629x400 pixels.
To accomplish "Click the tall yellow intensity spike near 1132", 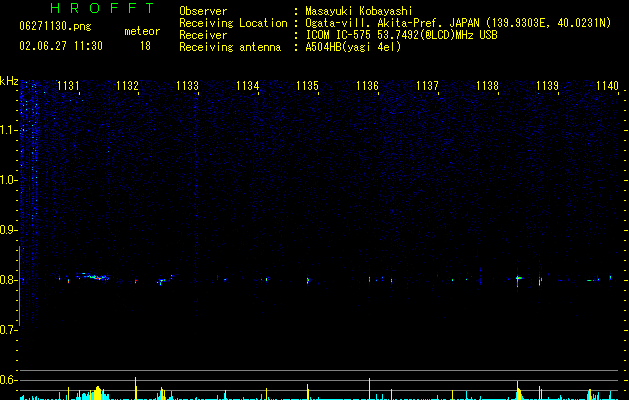I will pyautogui.click(x=136, y=388).
